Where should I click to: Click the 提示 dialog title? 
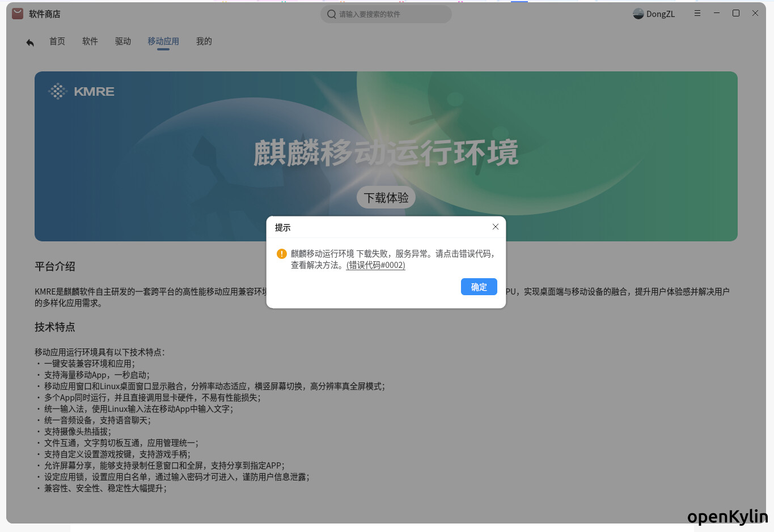point(282,227)
